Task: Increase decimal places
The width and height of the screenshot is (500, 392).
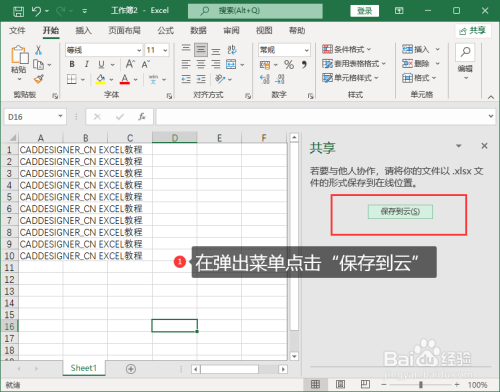Action: click(265, 79)
